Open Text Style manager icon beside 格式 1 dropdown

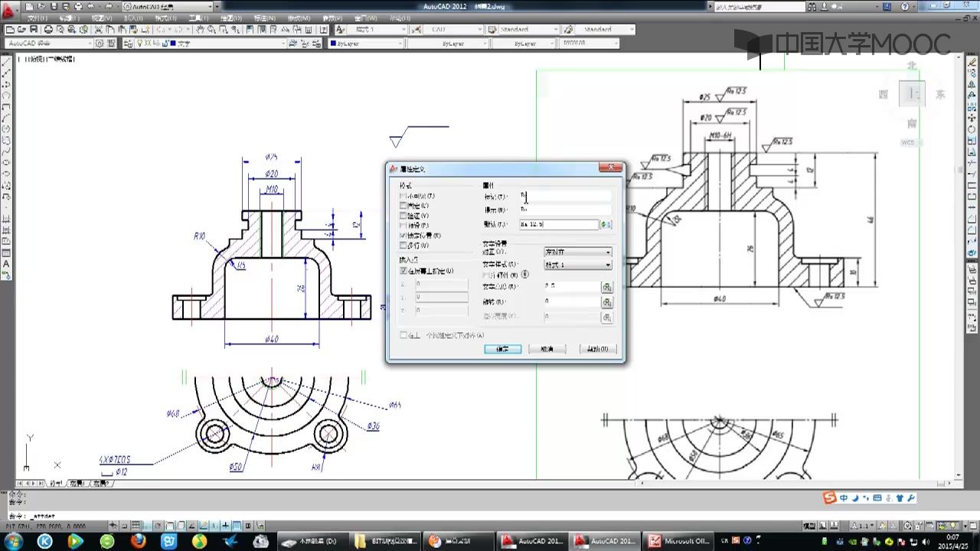click(x=340, y=29)
